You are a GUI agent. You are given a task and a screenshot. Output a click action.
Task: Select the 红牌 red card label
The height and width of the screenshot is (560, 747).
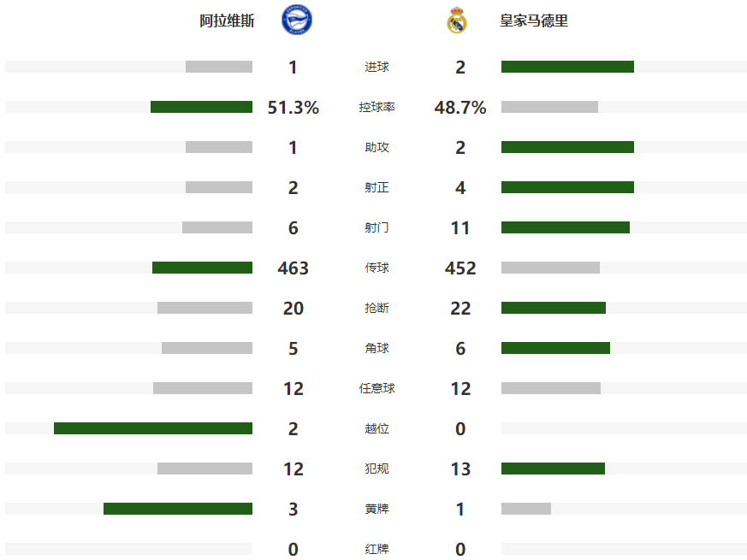(x=376, y=549)
